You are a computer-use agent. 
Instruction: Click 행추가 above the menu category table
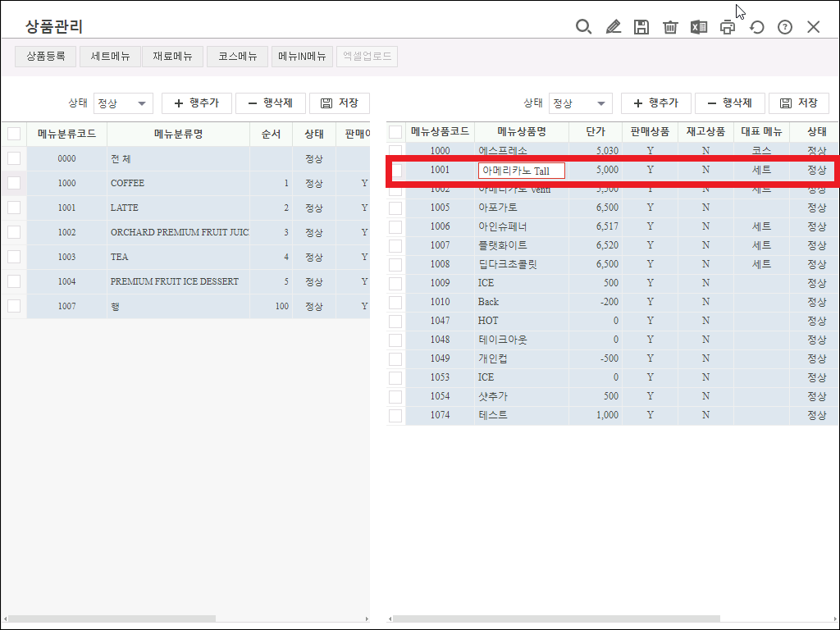[197, 103]
